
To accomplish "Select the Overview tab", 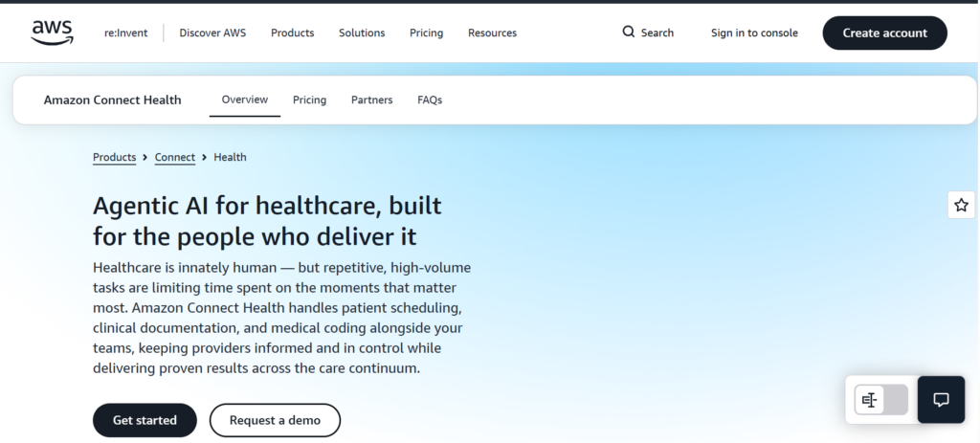I will [244, 100].
